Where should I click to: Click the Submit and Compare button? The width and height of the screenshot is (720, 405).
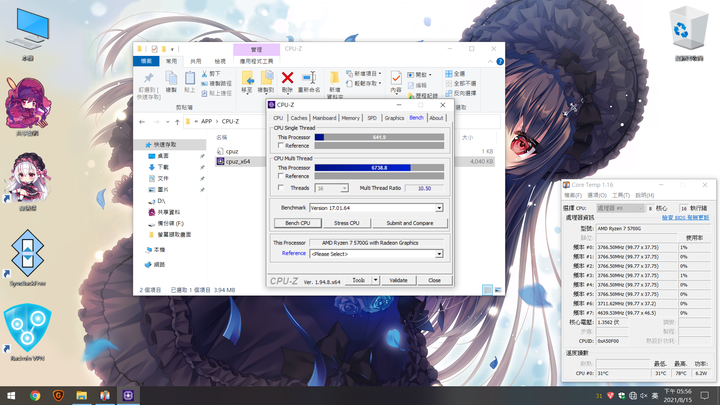(410, 223)
